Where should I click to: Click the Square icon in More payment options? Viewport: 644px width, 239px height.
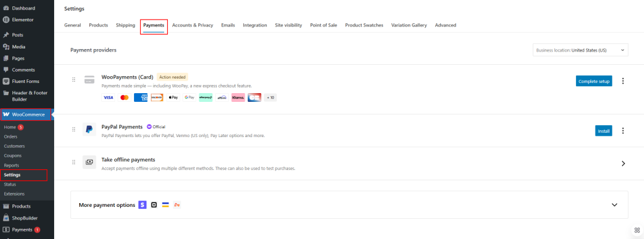pyautogui.click(x=154, y=204)
